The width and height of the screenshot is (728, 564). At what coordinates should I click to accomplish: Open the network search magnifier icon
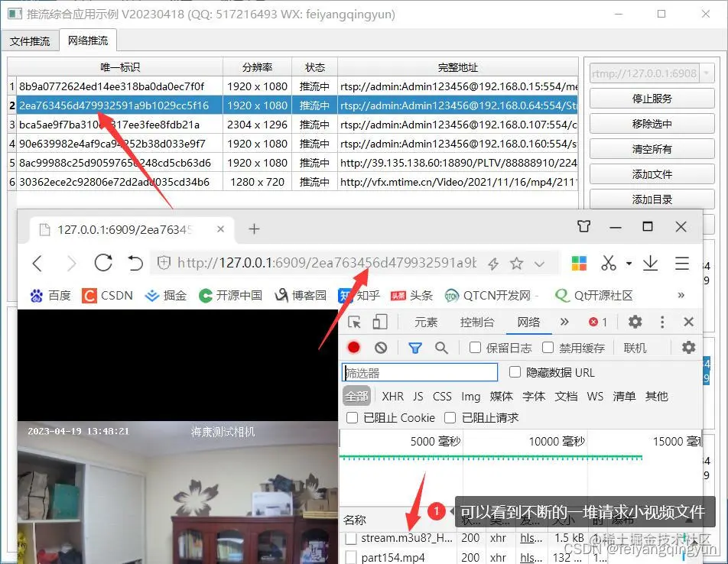440,347
